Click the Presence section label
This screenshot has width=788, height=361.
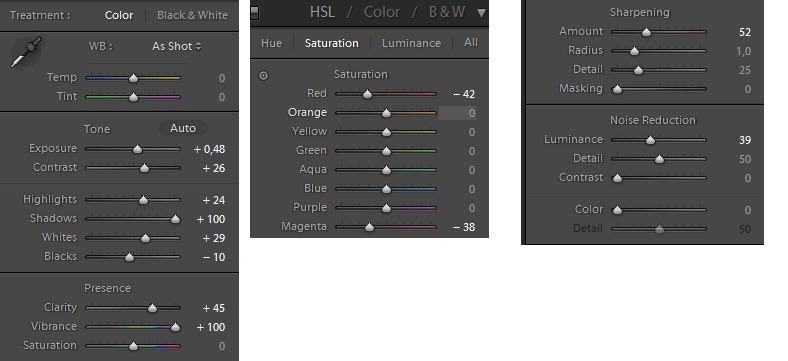108,288
